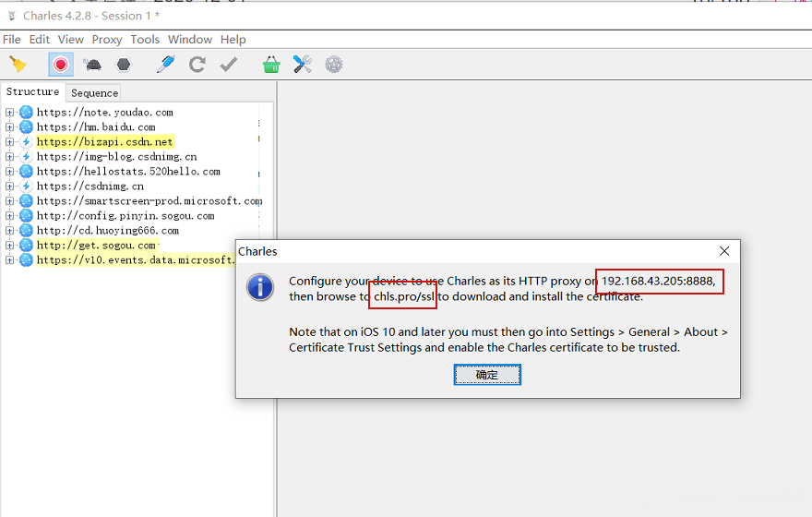Image resolution: width=812 pixels, height=517 pixels.
Task: Toggle throttling with the turtle icon
Action: (x=92, y=65)
